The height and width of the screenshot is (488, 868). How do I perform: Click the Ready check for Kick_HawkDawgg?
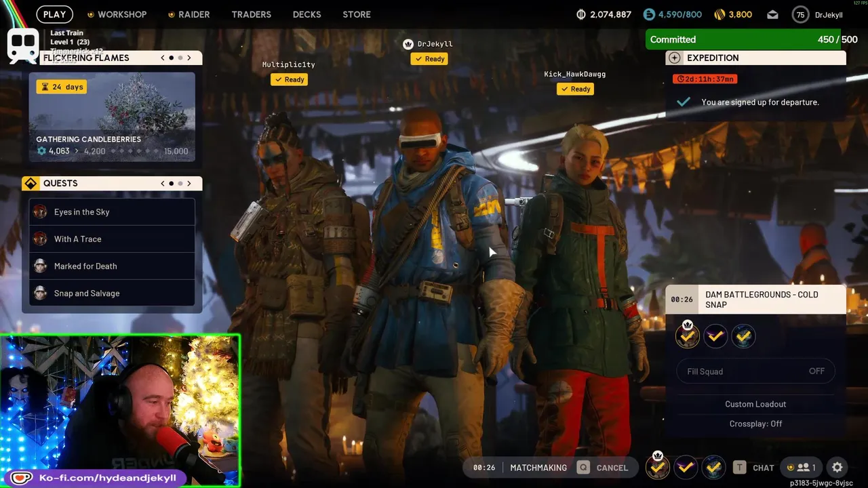(576, 89)
